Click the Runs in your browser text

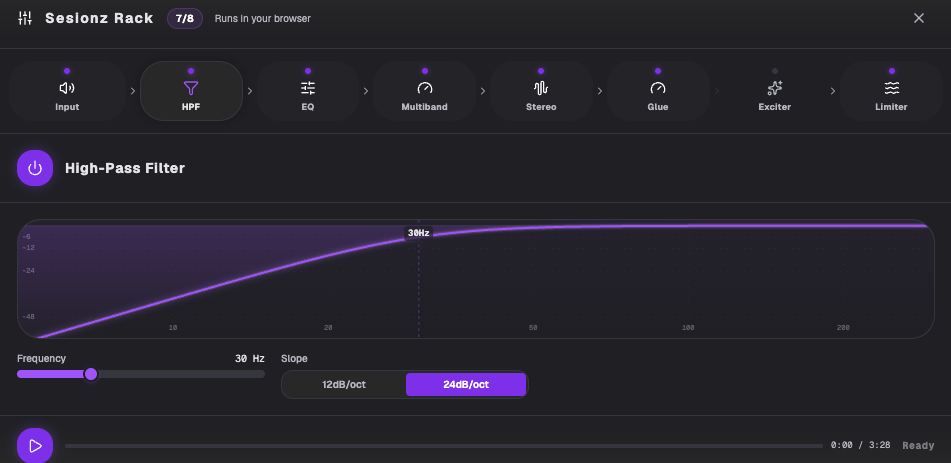[263, 19]
